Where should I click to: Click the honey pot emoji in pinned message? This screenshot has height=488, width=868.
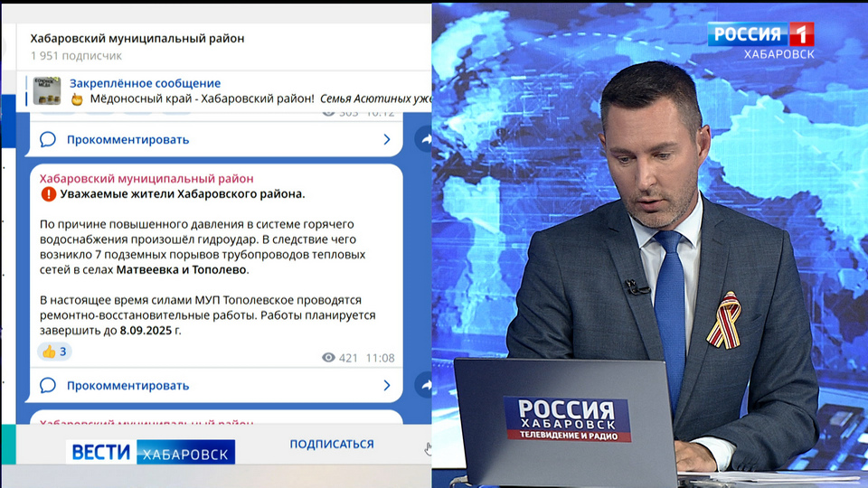pos(77,99)
